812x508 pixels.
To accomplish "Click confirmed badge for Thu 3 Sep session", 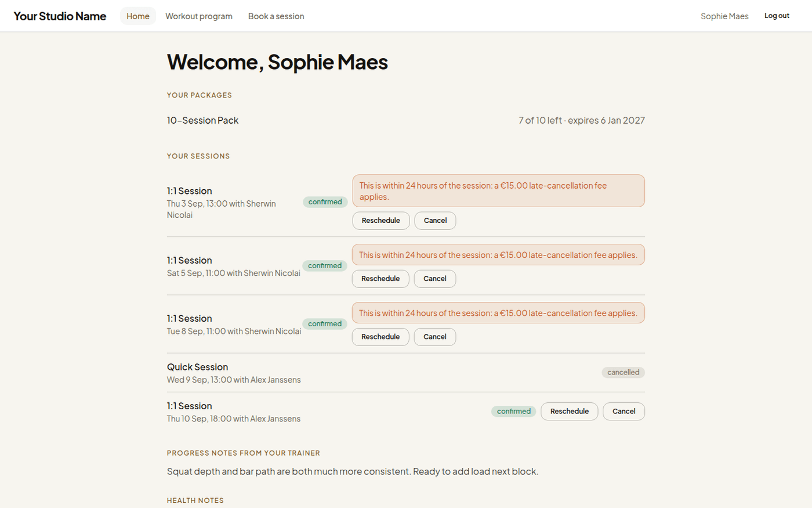I will point(325,202).
